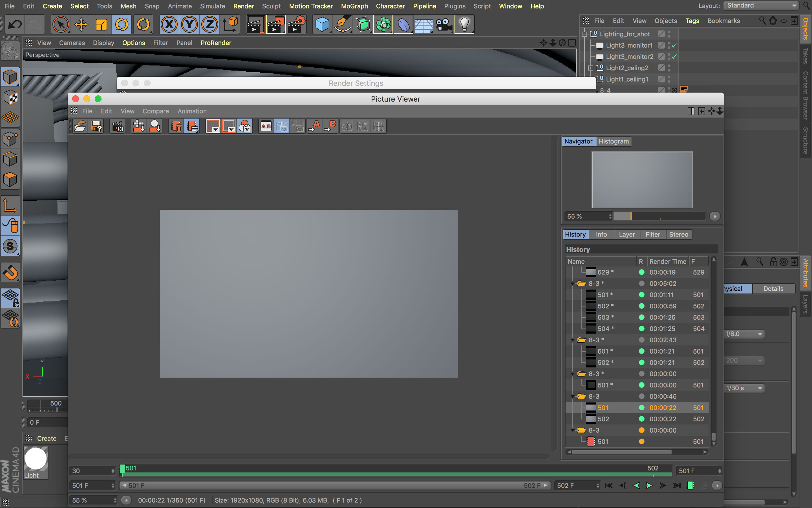Enable Texture mode in left toolbar
The image size is (812, 508).
coord(10,98)
